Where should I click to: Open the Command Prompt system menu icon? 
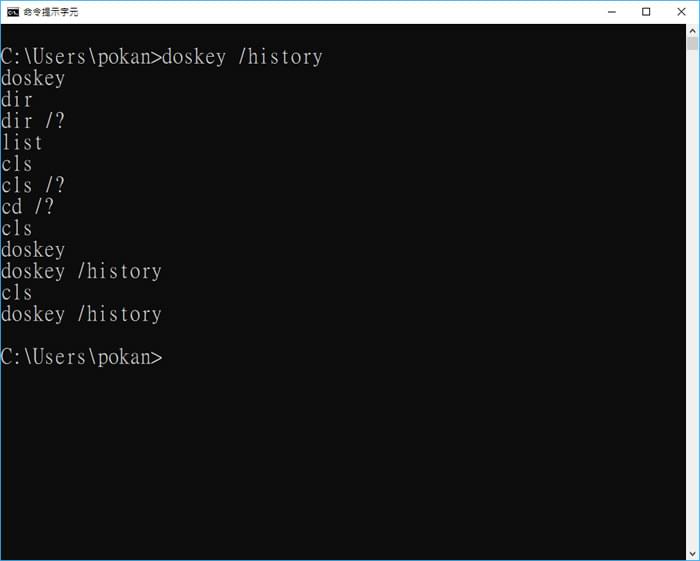click(13, 12)
